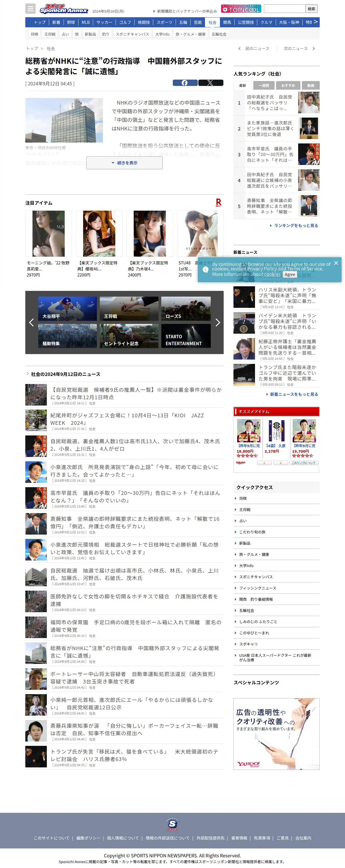This screenshot has height=868, width=345.
Task: Click next arrow in Rakuten widget
Action: 280,463
